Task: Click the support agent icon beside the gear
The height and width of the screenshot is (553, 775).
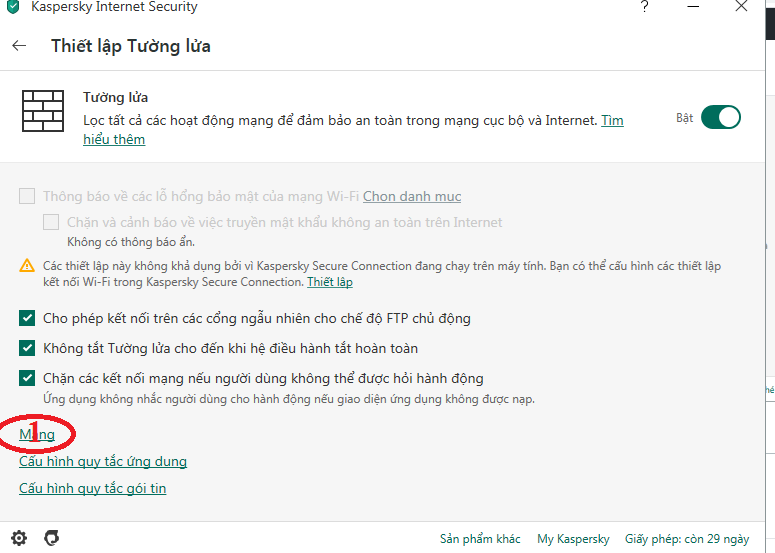Action: [x=52, y=538]
